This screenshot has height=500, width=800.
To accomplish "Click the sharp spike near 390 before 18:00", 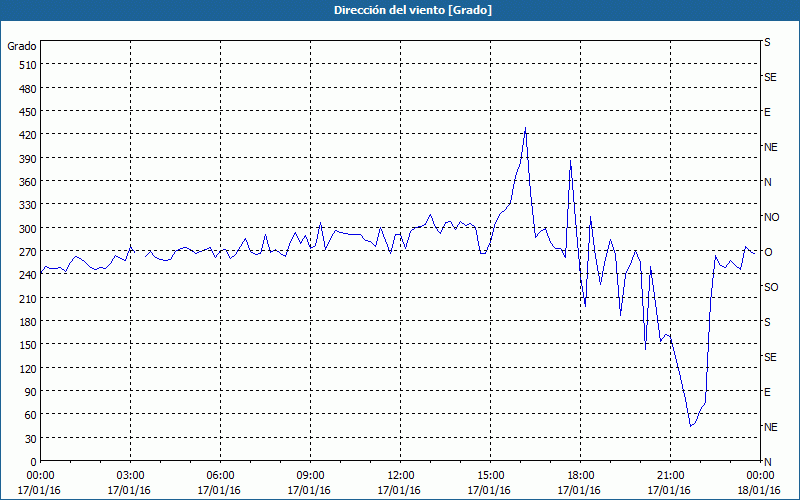I will click(x=570, y=161).
